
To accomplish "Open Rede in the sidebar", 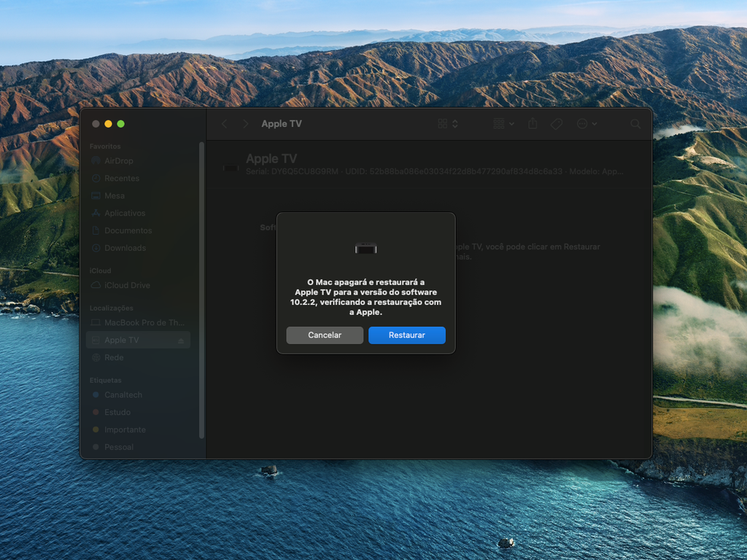I will [138, 357].
